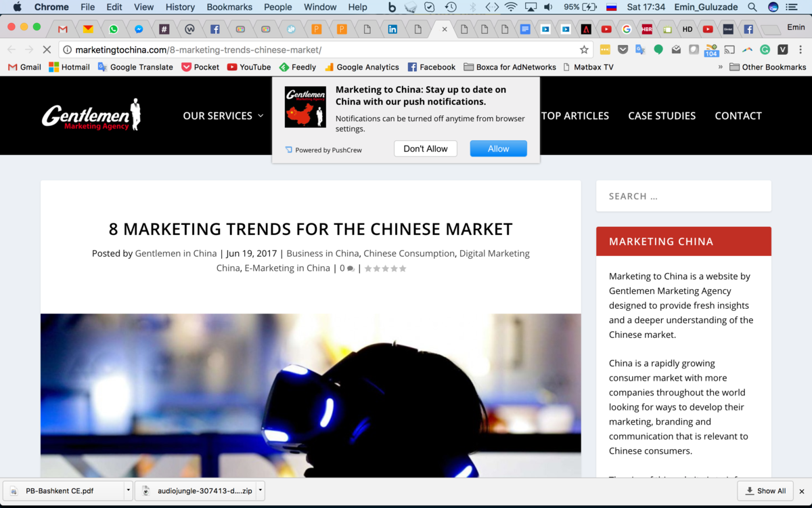Open the Mətbəx TV bookmark
Image resolution: width=812 pixels, height=508 pixels.
(588, 67)
